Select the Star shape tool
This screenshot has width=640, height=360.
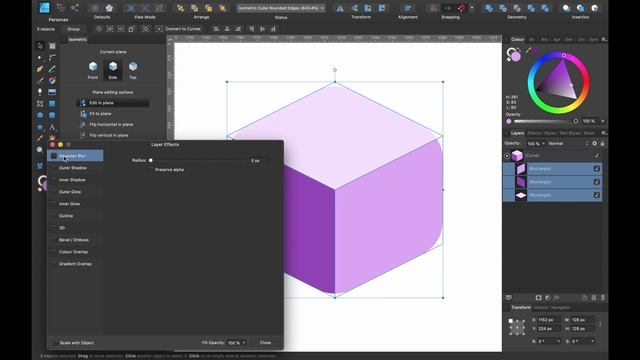click(x=40, y=127)
